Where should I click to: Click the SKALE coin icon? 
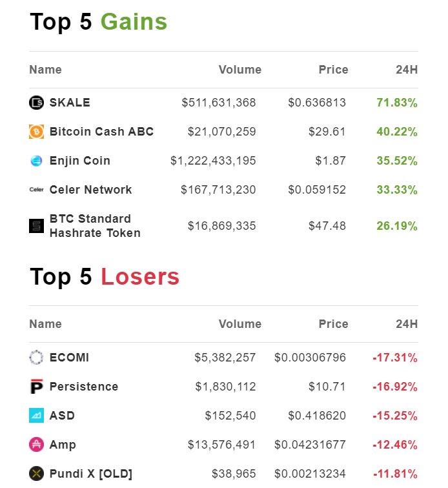36,103
